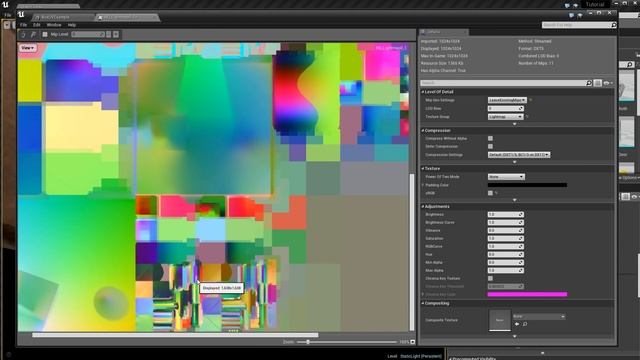The image size is (640, 360).
Task: Expand advanced options under Texture
Action: pos(514,200)
